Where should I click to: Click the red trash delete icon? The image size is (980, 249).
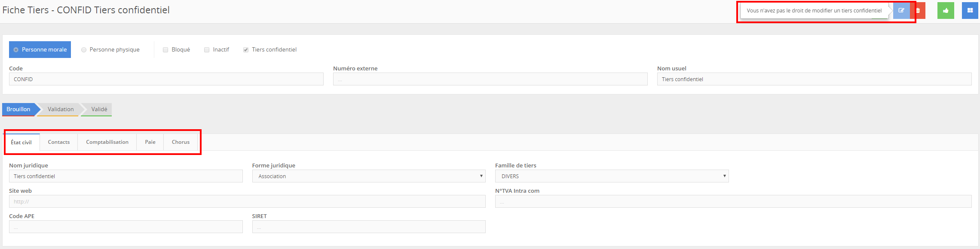pos(919,11)
